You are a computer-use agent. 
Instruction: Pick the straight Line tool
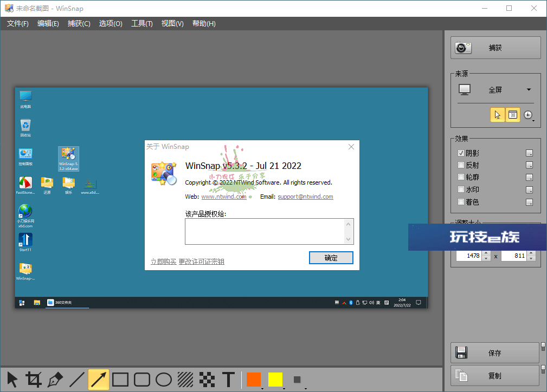tap(77, 380)
